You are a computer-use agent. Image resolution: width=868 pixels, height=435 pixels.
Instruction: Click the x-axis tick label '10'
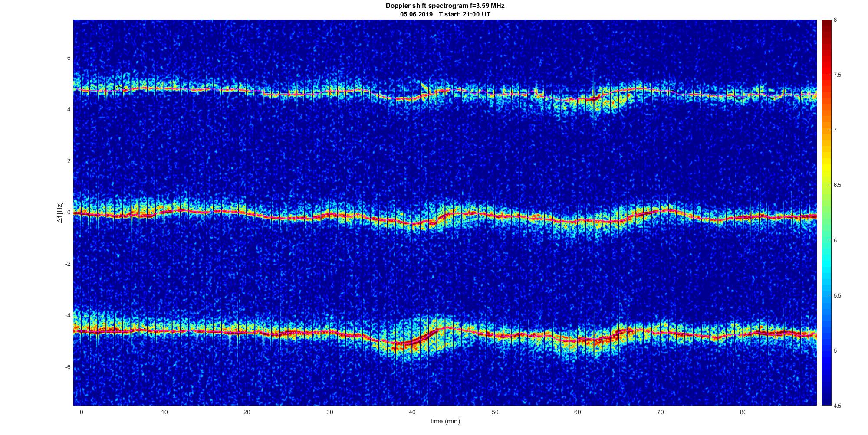[164, 412]
